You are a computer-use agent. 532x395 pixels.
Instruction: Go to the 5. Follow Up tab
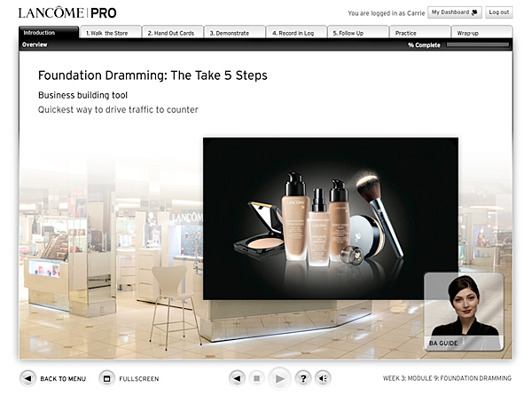coord(358,32)
